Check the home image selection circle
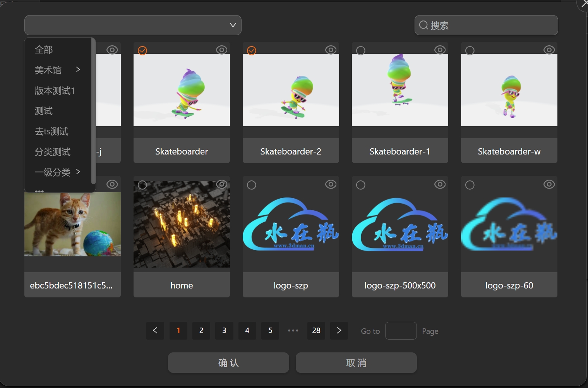The image size is (588, 388). point(142,185)
